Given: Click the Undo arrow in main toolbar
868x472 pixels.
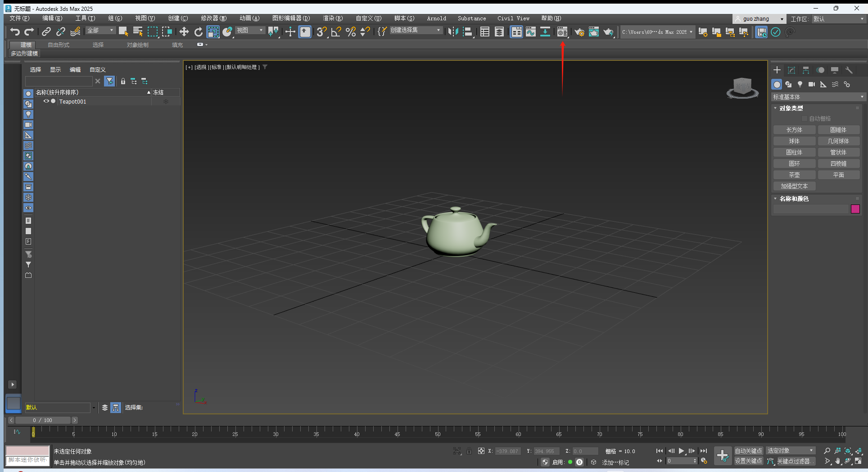Looking at the screenshot, I should click(x=15, y=32).
